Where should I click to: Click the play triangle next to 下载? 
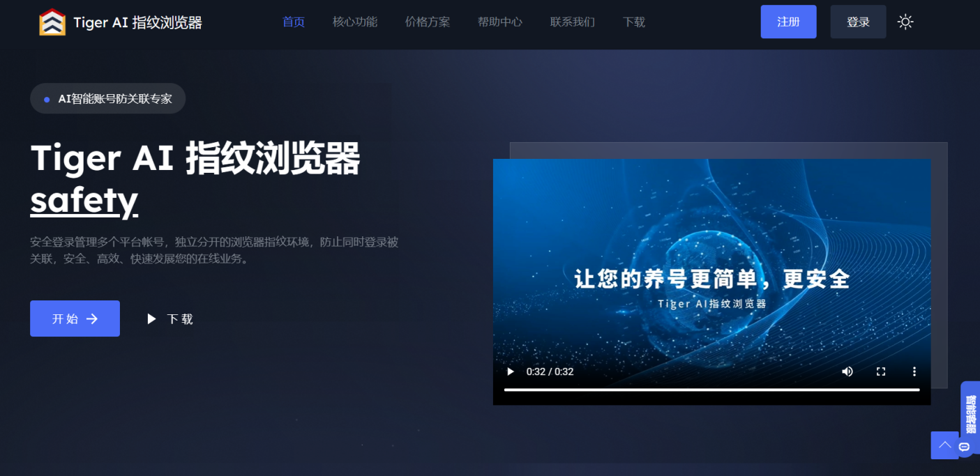[151, 318]
